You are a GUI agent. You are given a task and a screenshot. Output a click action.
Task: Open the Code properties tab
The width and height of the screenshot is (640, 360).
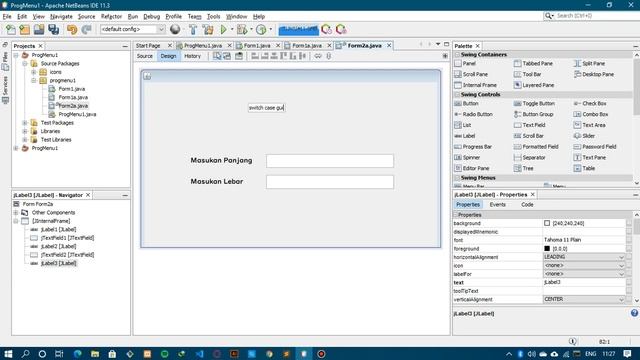pos(527,204)
